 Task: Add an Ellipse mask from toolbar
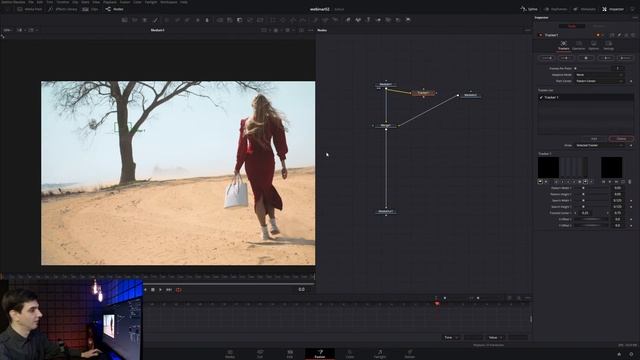point(283,20)
